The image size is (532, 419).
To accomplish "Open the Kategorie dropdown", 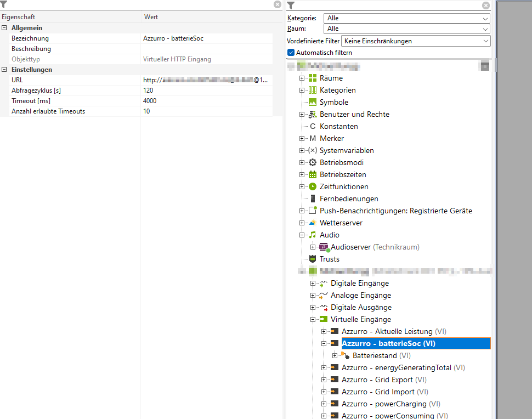I will [406, 18].
